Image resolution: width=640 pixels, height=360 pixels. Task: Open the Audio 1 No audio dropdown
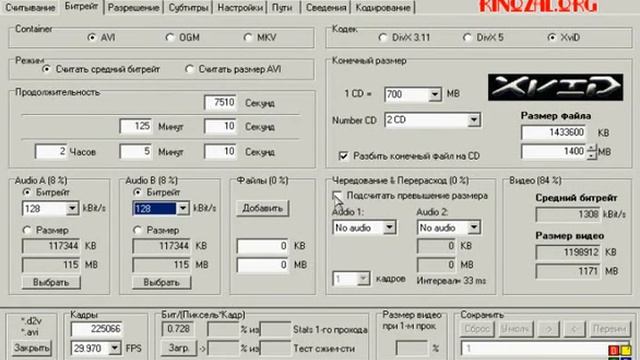(x=389, y=227)
